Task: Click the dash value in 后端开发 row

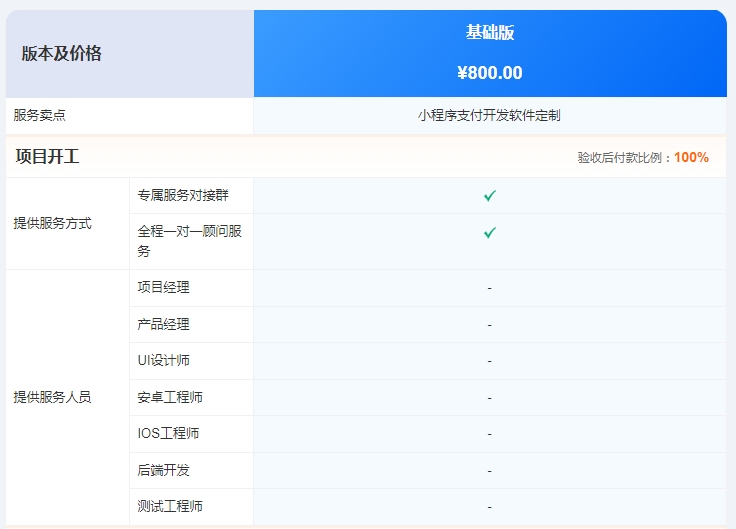Action: 490,471
